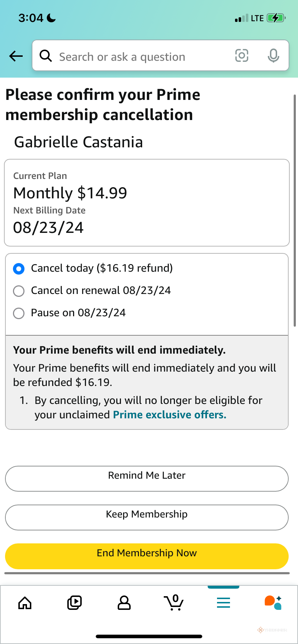Go to Home tab in bottom bar
Image resolution: width=298 pixels, height=644 pixels.
[x=25, y=603]
